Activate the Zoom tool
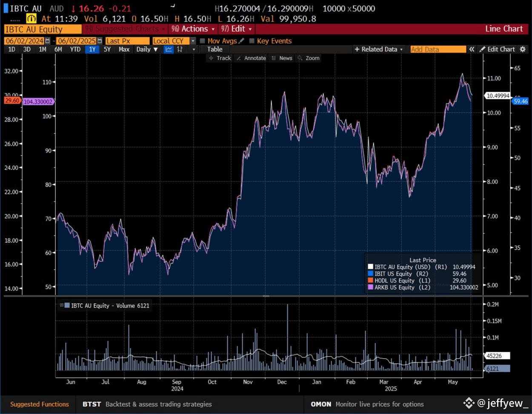 click(x=309, y=58)
